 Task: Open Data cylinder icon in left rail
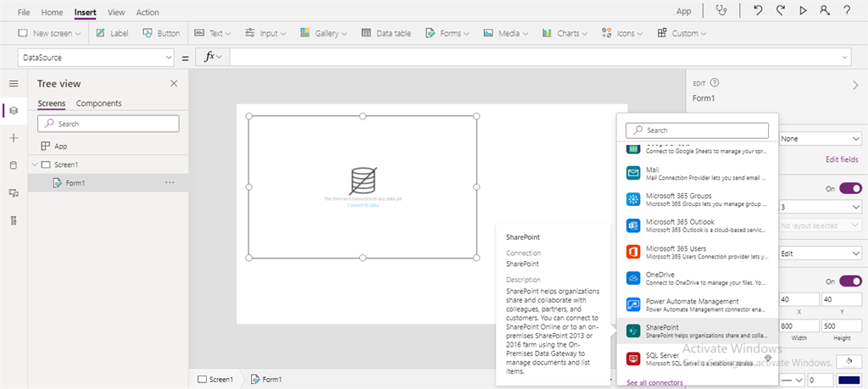click(x=14, y=165)
